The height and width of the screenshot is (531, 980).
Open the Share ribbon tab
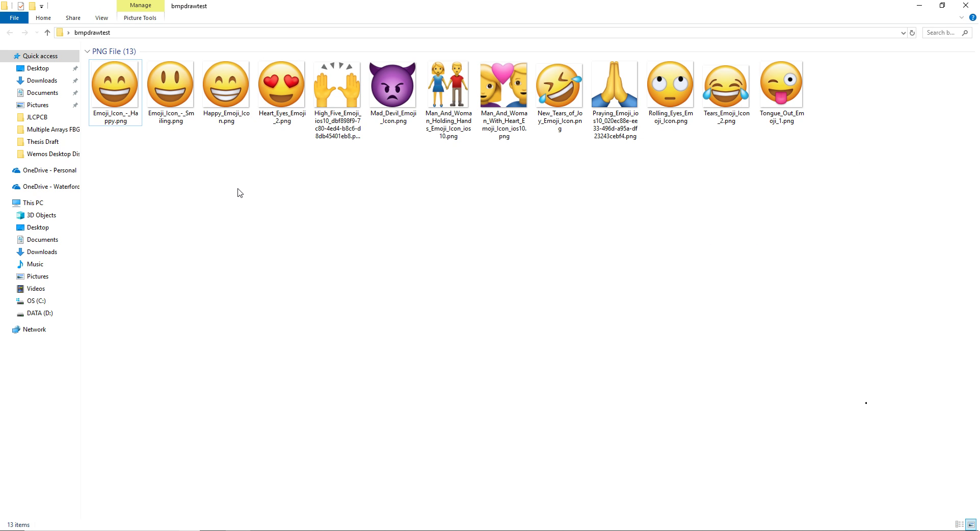click(x=73, y=18)
